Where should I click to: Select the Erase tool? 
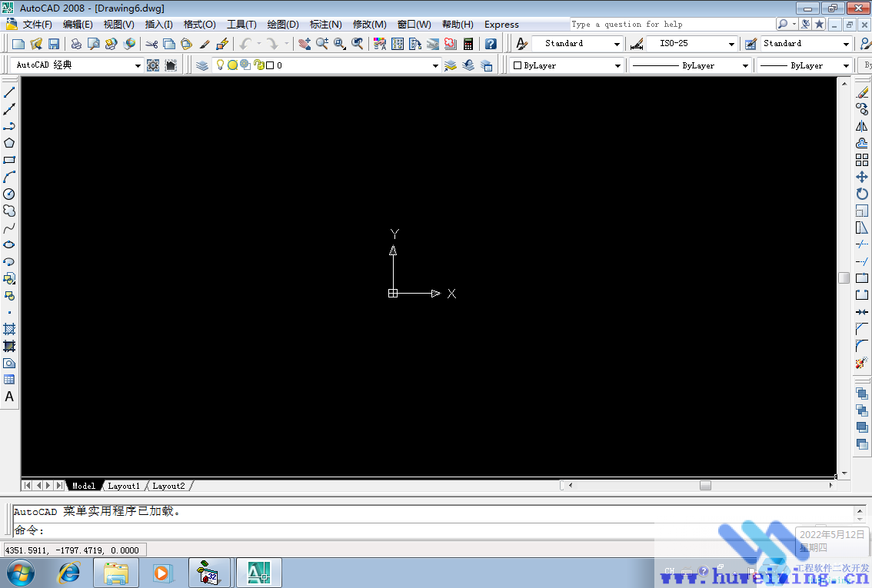click(x=862, y=92)
